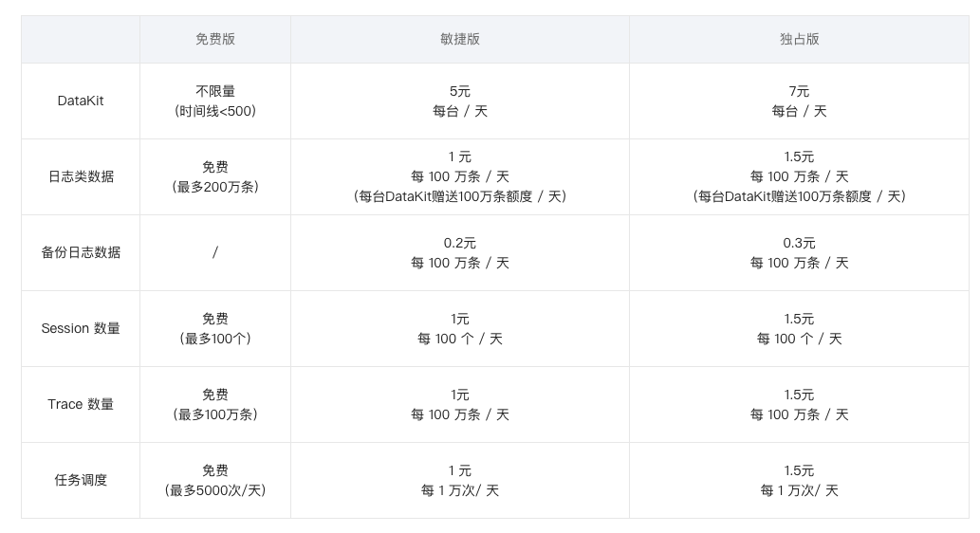
Task: Click the 任务调度 row label
Action: point(81,481)
